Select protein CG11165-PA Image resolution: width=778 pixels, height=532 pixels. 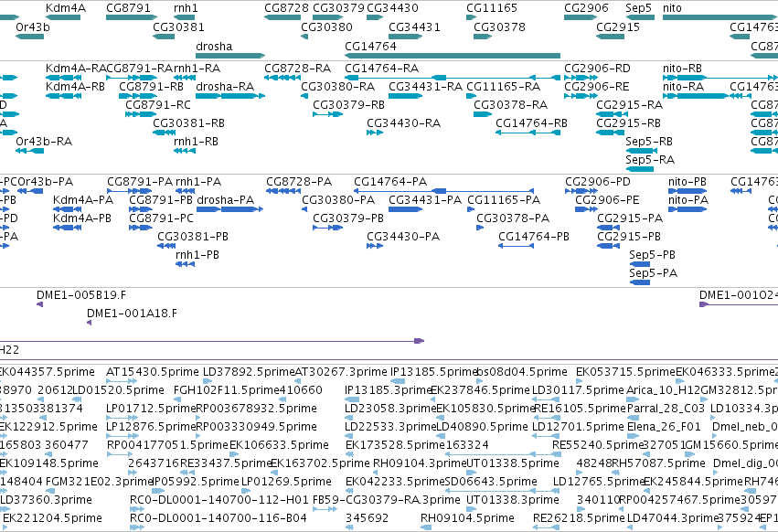click(471, 209)
